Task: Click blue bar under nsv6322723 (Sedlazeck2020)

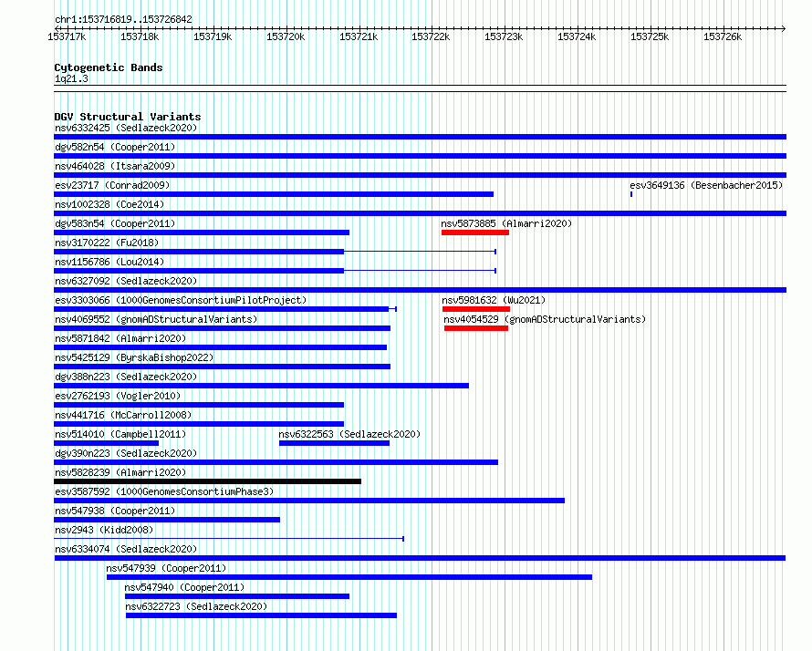Action: 261,615
